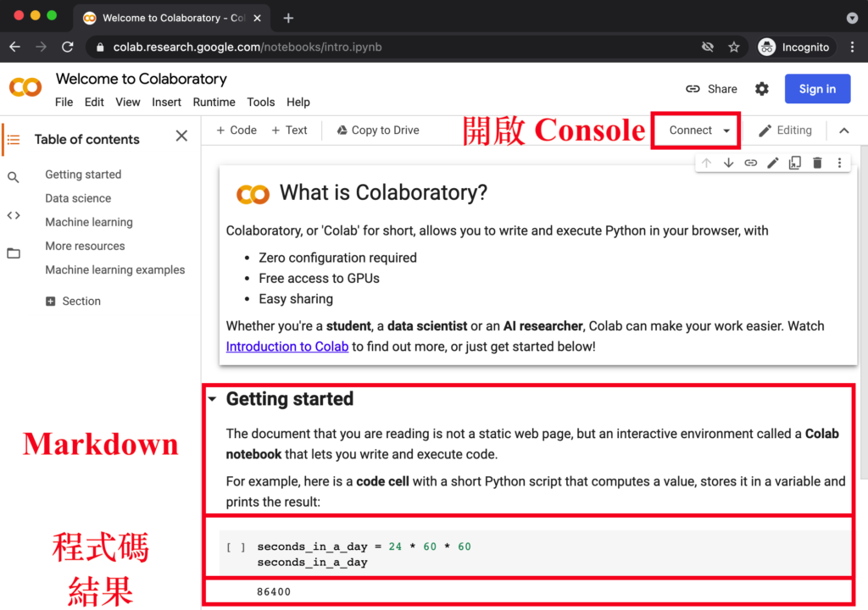This screenshot has width=868, height=610.
Task: Open the Runtime menu
Action: (x=214, y=102)
